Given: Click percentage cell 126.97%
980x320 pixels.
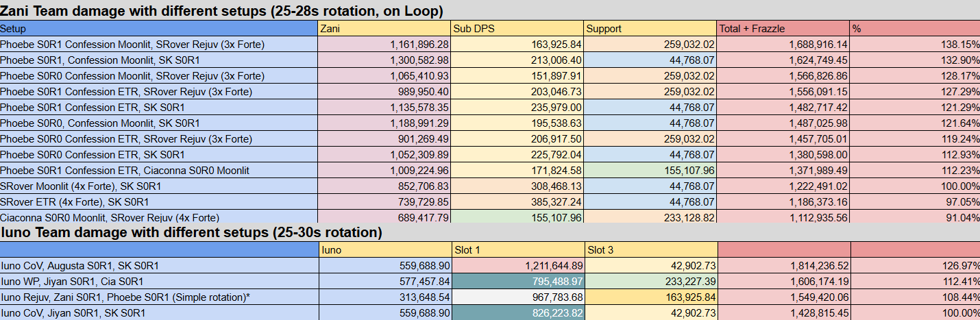Looking at the screenshot, I should coord(915,265).
